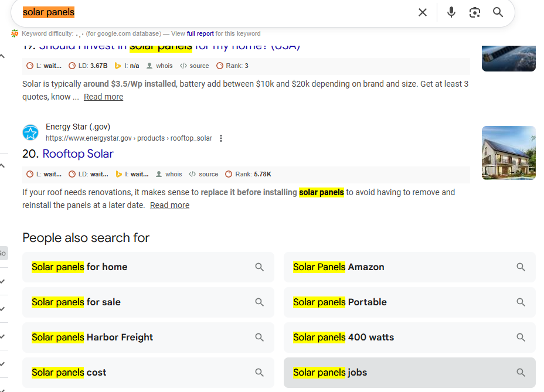The height and width of the screenshot is (392, 544).
Task: Open three-dot menu beside Energy Star URL
Action: pyautogui.click(x=221, y=138)
